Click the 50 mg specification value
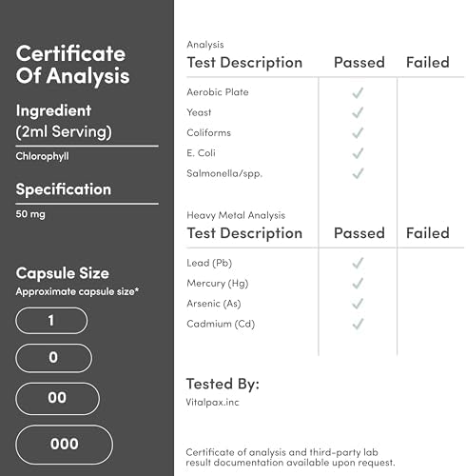 click(x=30, y=214)
